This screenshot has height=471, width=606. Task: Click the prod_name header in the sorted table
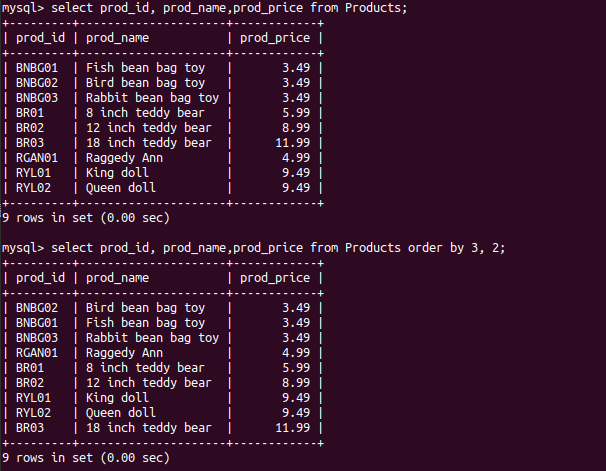(117, 278)
